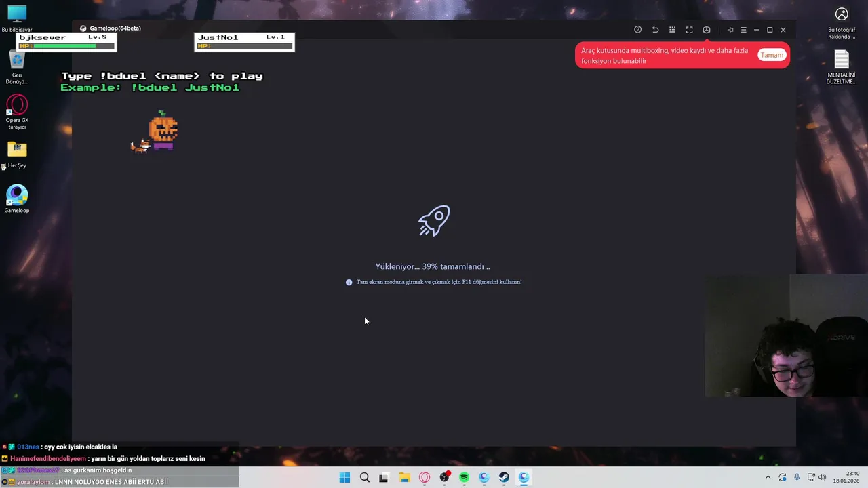Expand the hidden system tray icons
Image resolution: width=868 pixels, height=488 pixels.
(768, 477)
